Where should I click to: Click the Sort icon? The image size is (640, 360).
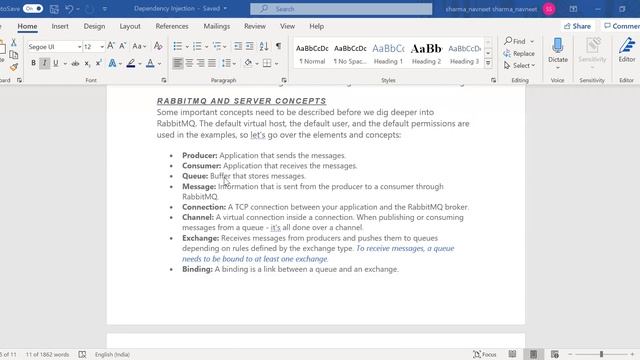pyautogui.click(x=264, y=46)
